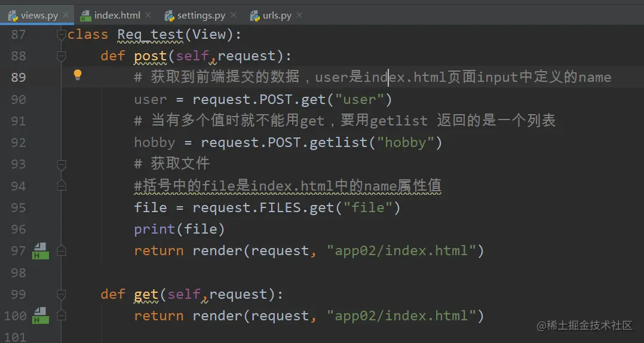Click the Python file icon on settings.py tab
The height and width of the screenshot is (343, 644).
(x=169, y=16)
